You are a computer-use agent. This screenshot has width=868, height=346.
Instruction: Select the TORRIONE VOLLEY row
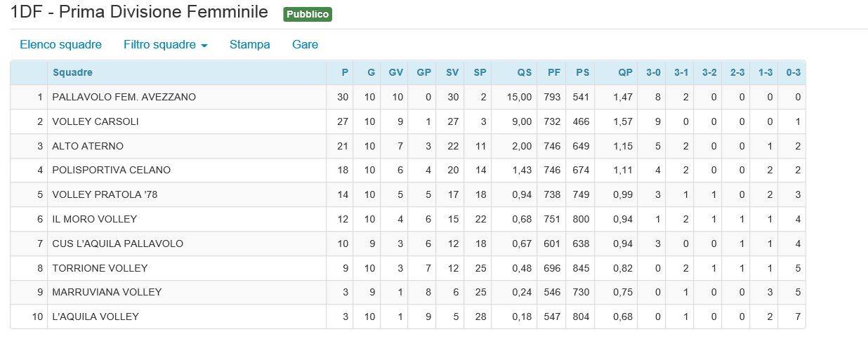(x=408, y=267)
